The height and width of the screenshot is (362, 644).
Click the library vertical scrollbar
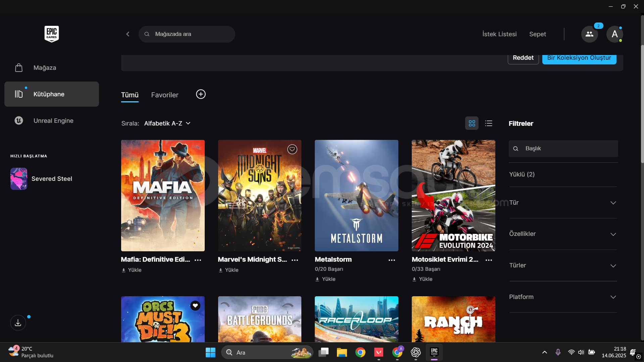pos(642,104)
